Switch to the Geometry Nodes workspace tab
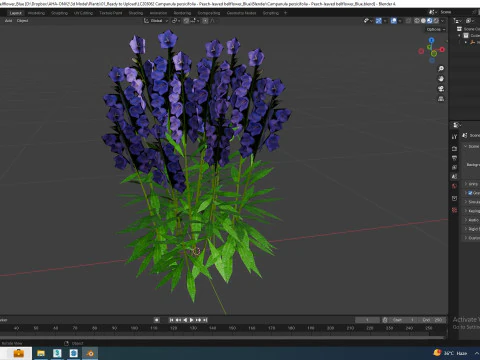The width and height of the screenshot is (480, 360). coord(241,13)
